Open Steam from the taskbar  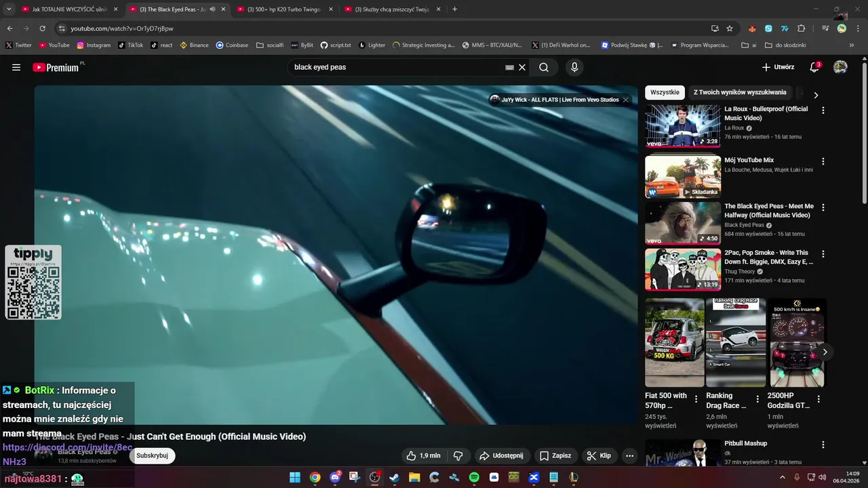(394, 477)
